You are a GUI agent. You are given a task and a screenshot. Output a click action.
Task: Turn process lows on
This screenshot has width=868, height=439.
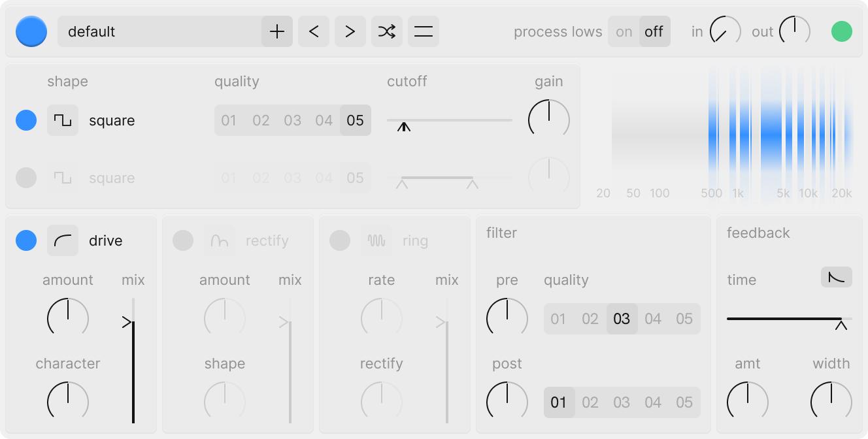[624, 31]
